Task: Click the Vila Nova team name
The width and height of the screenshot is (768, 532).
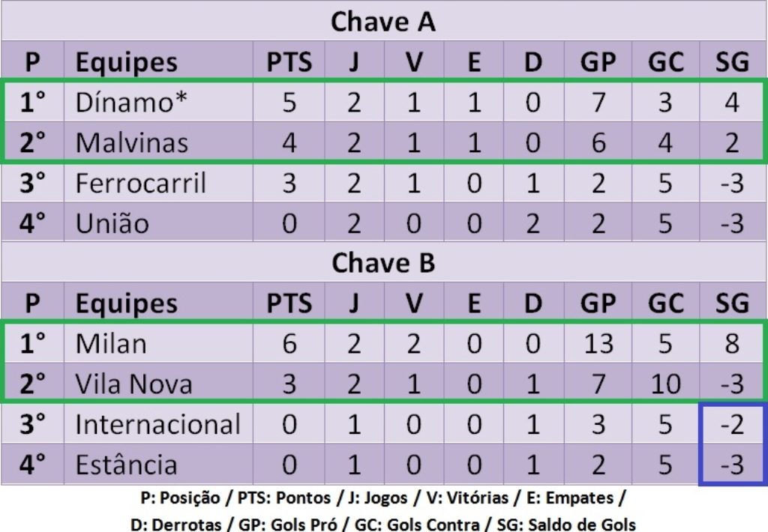Action: point(133,384)
